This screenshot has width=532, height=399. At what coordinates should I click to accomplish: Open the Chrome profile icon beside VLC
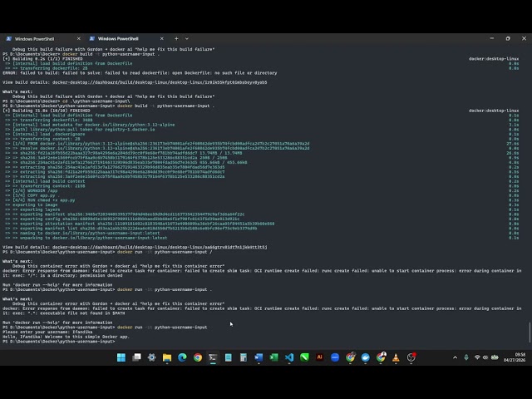381,357
